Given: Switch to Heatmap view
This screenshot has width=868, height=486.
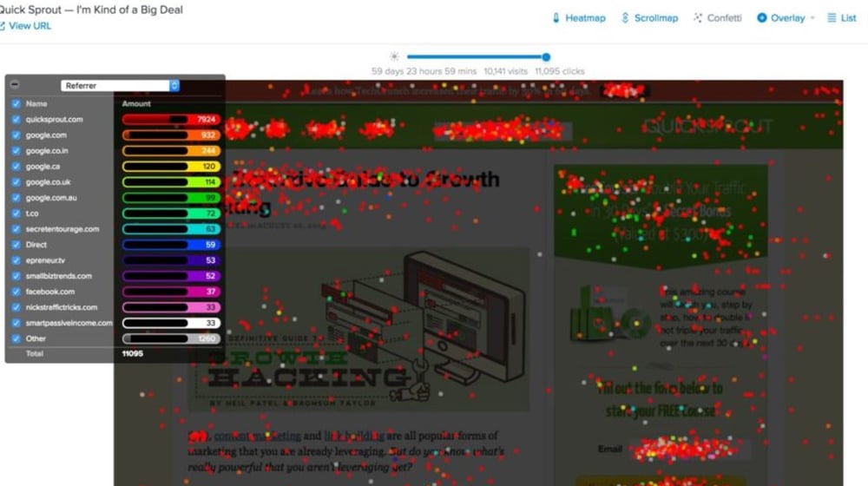Looking at the screenshot, I should pos(579,17).
